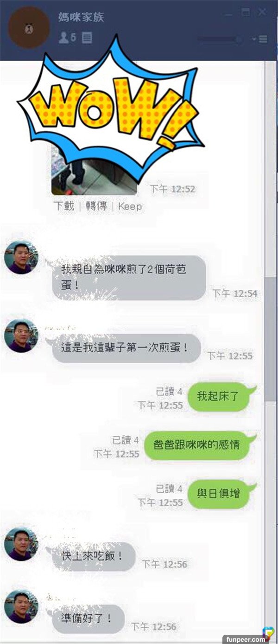Open the notes icon beside member count
The width and height of the screenshot is (278, 644).
[x=87, y=38]
